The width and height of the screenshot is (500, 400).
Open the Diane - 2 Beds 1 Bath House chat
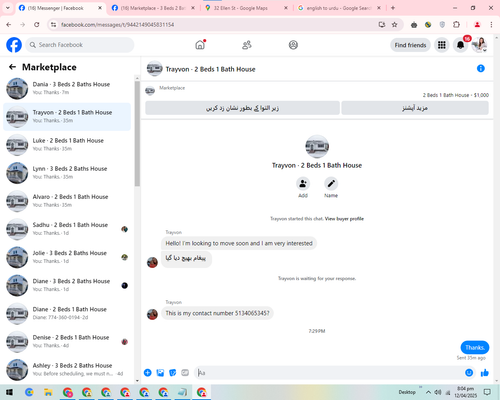(67, 313)
